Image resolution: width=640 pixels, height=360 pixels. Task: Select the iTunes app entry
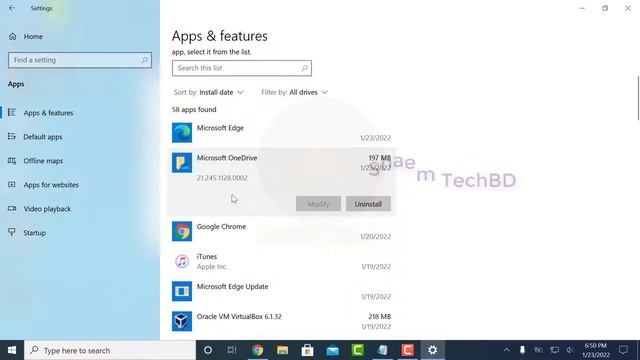click(281, 262)
